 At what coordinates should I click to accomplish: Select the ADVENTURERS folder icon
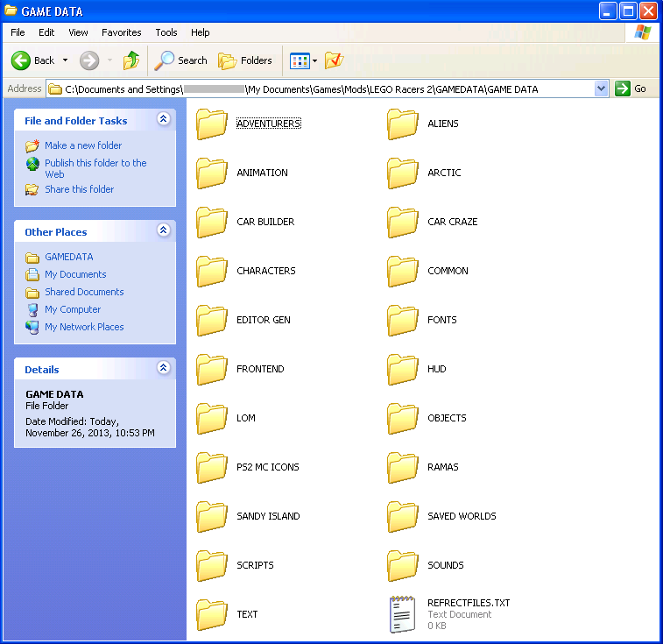point(212,124)
